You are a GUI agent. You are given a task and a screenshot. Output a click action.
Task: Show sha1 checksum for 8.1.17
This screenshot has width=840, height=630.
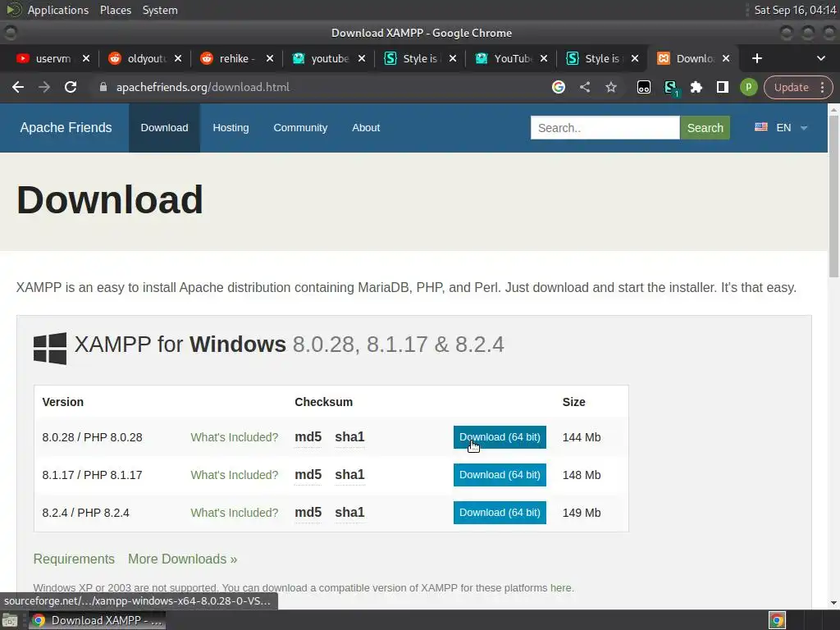click(x=349, y=475)
